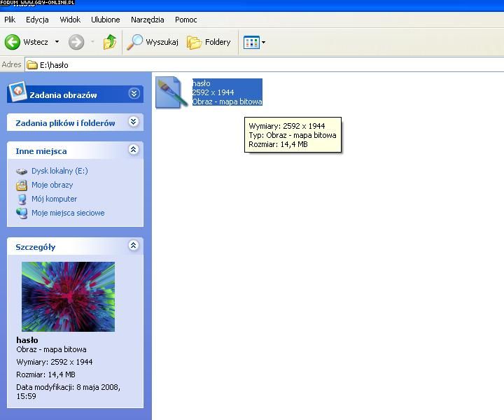Open the Plik menu
504x420 pixels.
pos(10,20)
